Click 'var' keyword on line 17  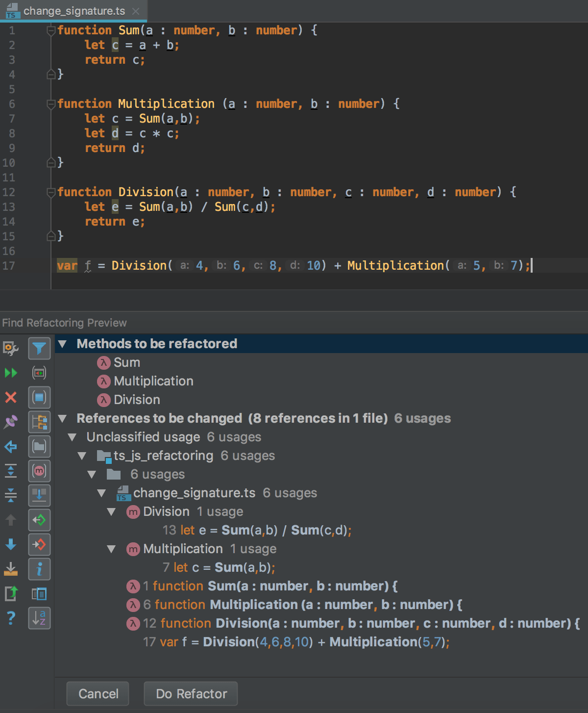pyautogui.click(x=67, y=266)
